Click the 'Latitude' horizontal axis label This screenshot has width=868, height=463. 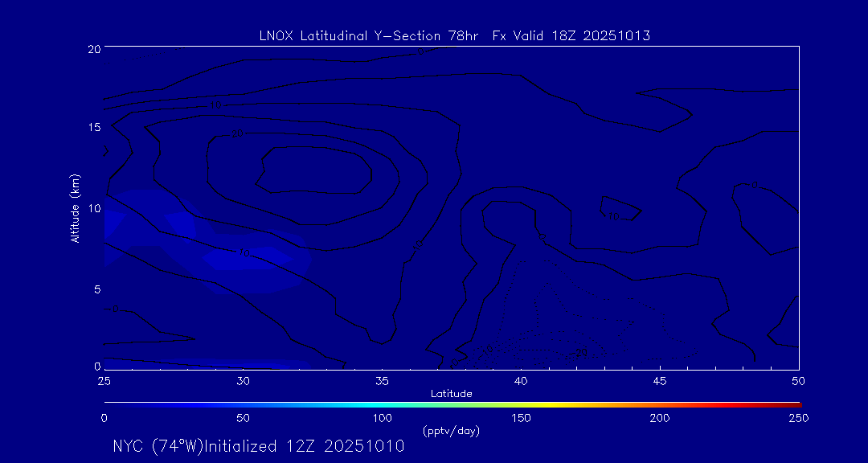coord(451,393)
